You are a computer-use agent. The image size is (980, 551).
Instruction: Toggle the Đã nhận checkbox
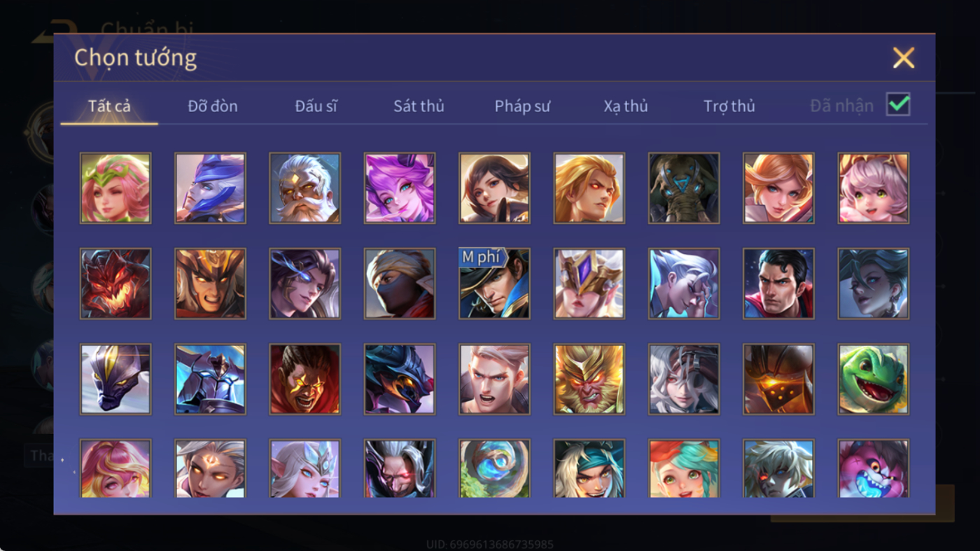tap(898, 105)
